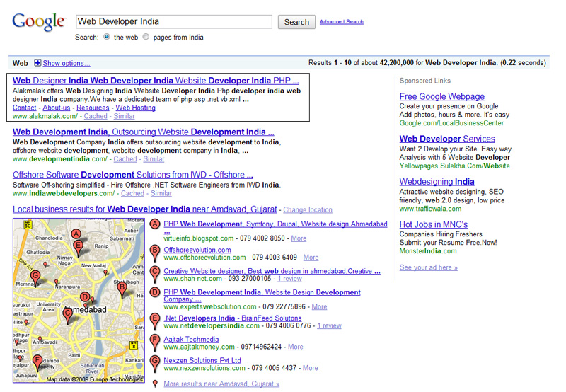Open Similar link for alakmalak.com
The height and width of the screenshot is (392, 566).
(125, 116)
